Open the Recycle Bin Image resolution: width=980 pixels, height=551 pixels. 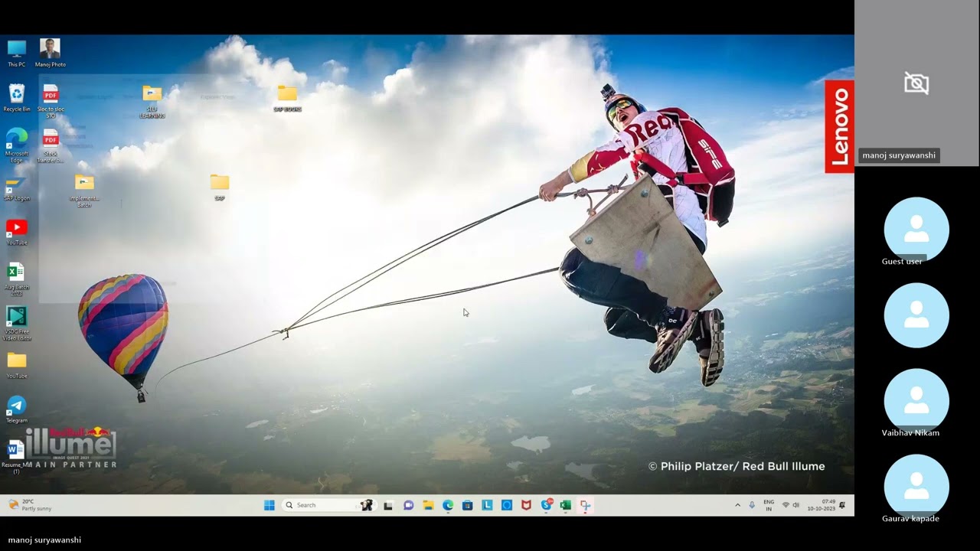pyautogui.click(x=16, y=98)
